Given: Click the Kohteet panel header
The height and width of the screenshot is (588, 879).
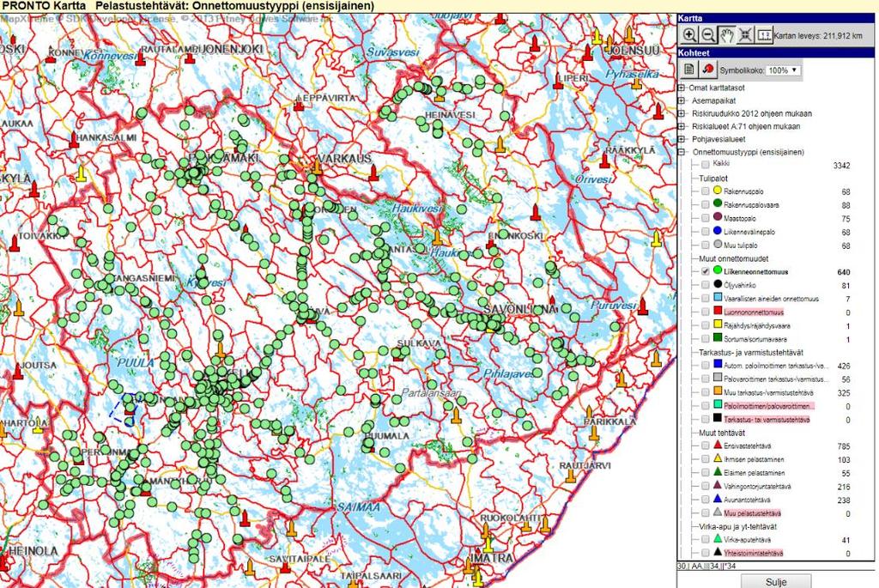Looking at the screenshot, I should click(x=776, y=52).
